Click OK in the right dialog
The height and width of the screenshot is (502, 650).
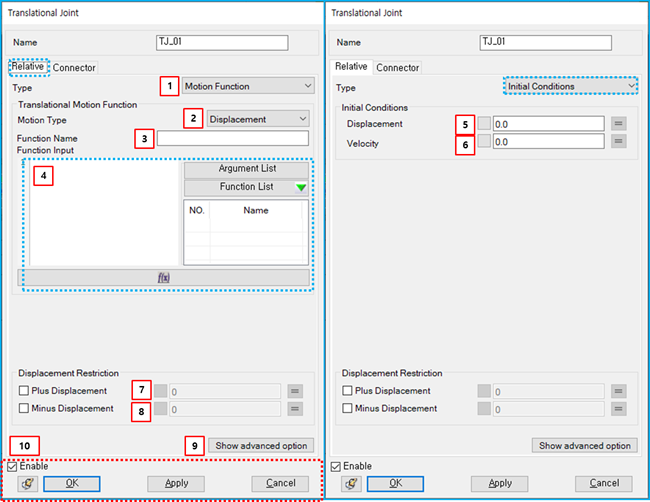point(395,483)
